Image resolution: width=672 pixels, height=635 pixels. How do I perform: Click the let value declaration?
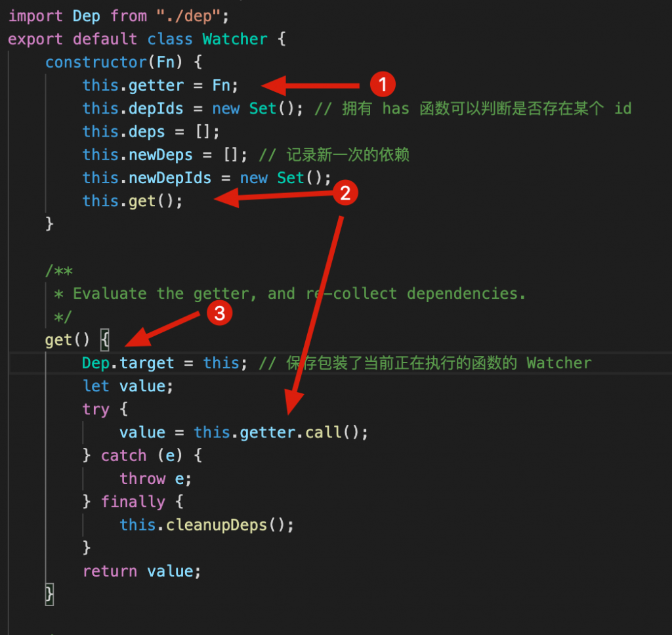coord(128,386)
